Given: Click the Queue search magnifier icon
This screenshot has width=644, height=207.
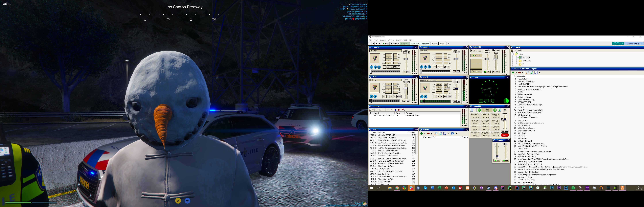Looking at the screenshot, I should point(436,134).
